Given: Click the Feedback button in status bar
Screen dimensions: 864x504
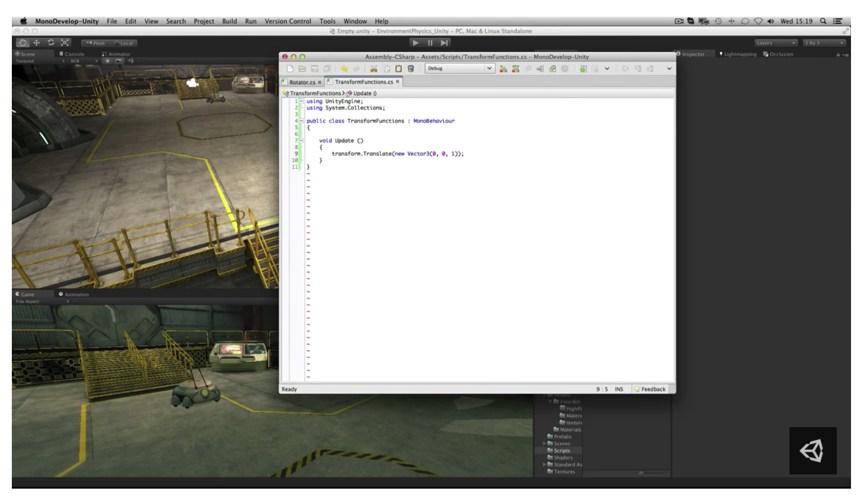Looking at the screenshot, I should (650, 389).
